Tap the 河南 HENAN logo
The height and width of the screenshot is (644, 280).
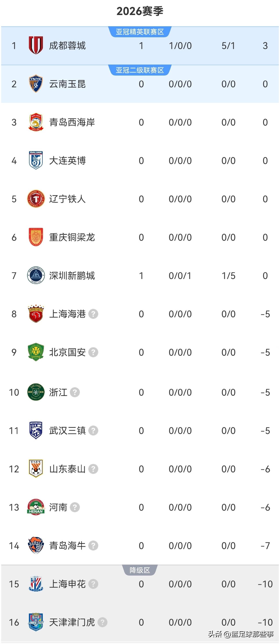tap(36, 507)
